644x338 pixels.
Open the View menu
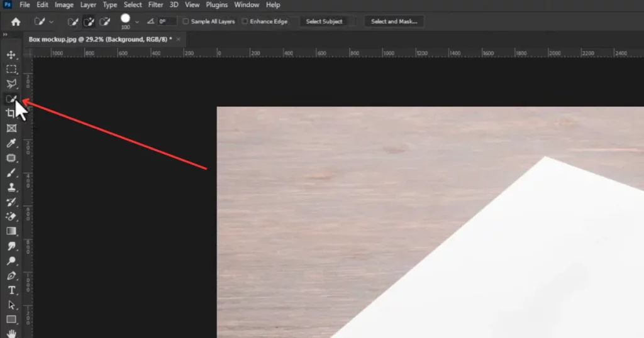click(x=192, y=5)
